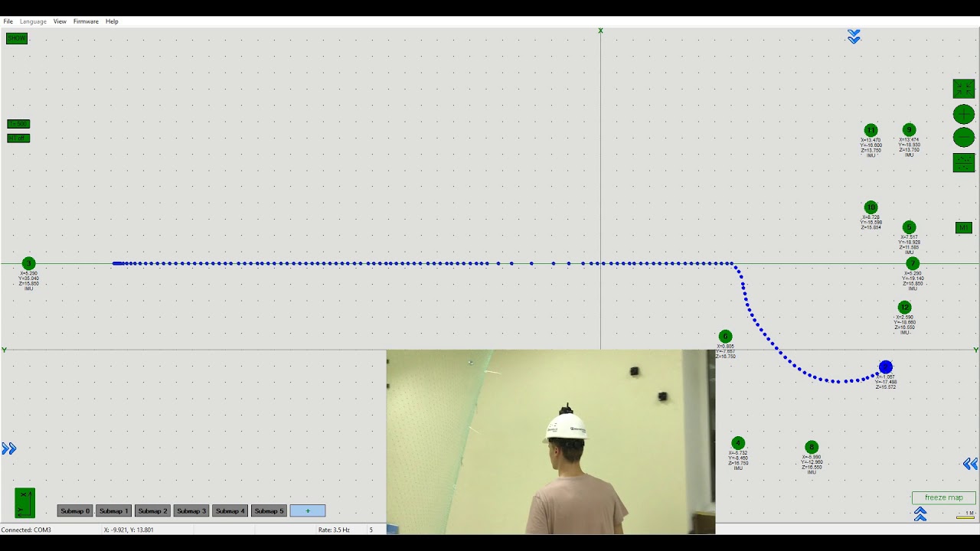Toggle the SHOW button
The width and height of the screenshot is (980, 551).
[x=17, y=38]
